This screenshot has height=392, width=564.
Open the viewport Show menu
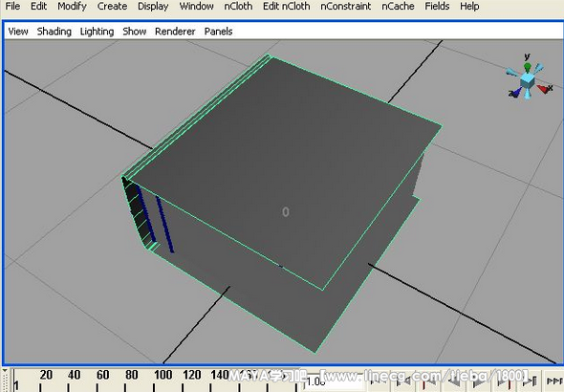pos(134,32)
